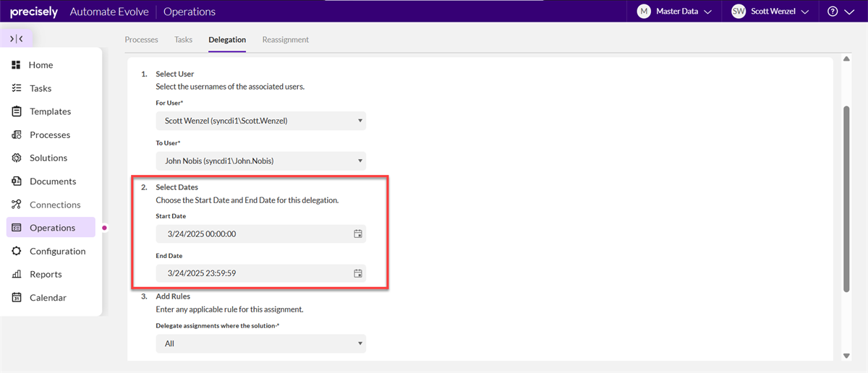The image size is (868, 373).
Task: Open Templates in the sidebar
Action: pos(51,111)
